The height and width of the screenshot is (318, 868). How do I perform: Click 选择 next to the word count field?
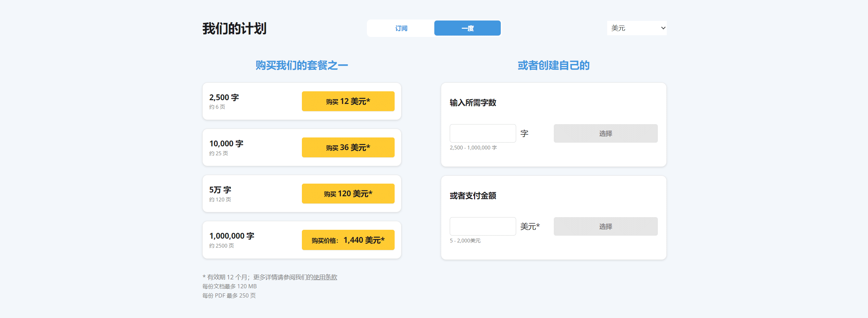coord(605,133)
